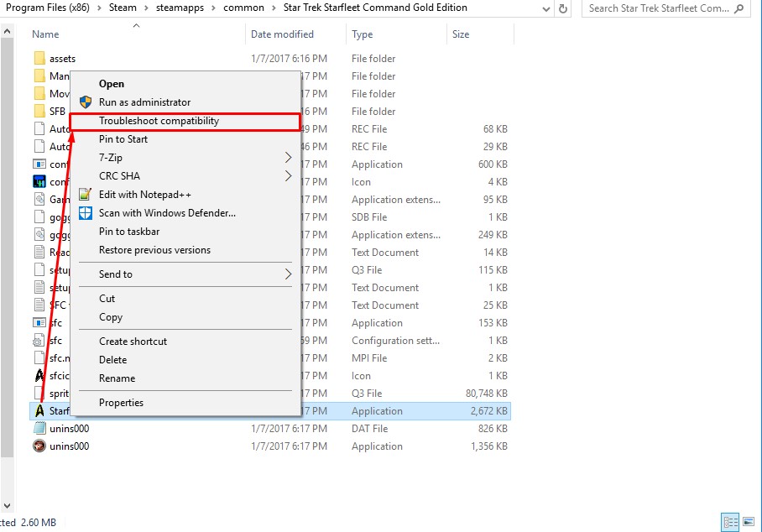Sort by Size column header
The height and width of the screenshot is (532, 762).
tap(460, 34)
